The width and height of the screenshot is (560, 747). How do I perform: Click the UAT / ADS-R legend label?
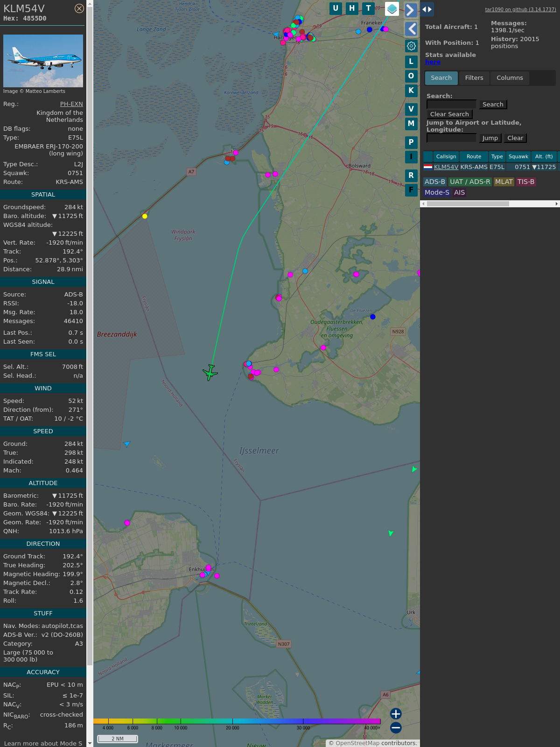(470, 182)
